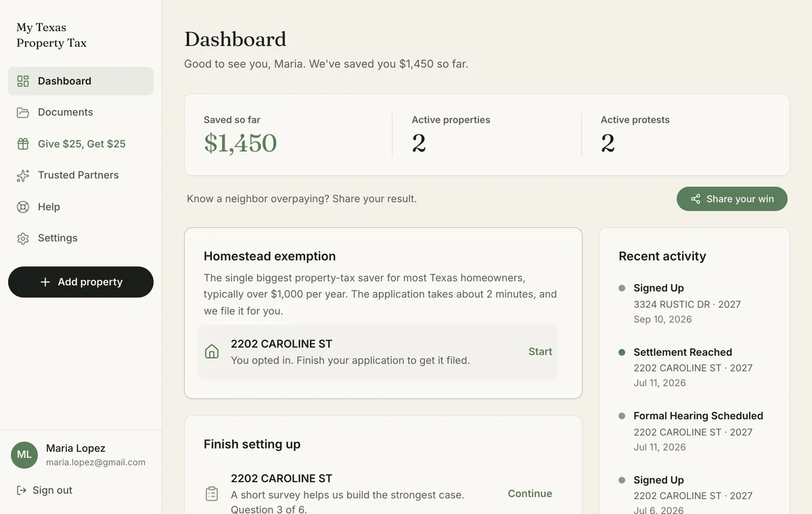Click the lifebuoy Help icon
812x514 pixels.
[23, 207]
